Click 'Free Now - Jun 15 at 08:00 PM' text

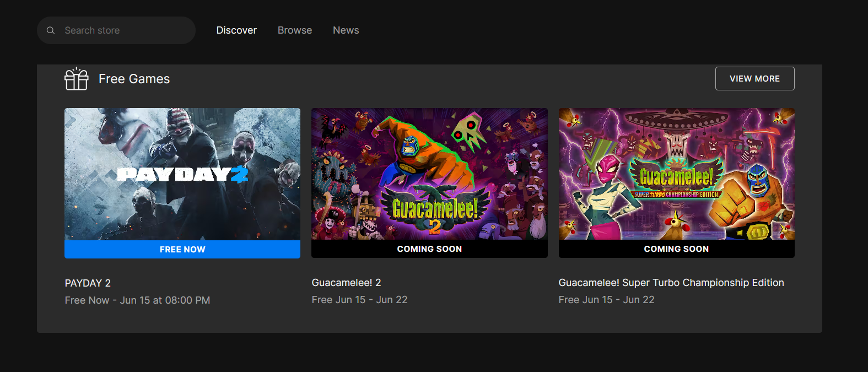click(x=137, y=300)
